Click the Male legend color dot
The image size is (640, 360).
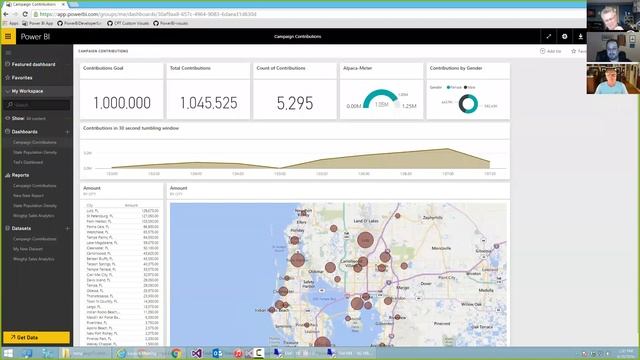coord(465,87)
